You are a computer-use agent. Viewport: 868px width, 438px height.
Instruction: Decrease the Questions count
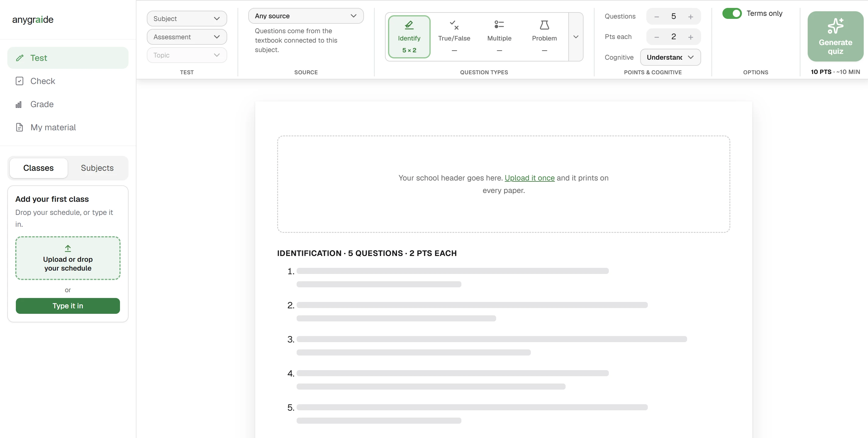656,16
